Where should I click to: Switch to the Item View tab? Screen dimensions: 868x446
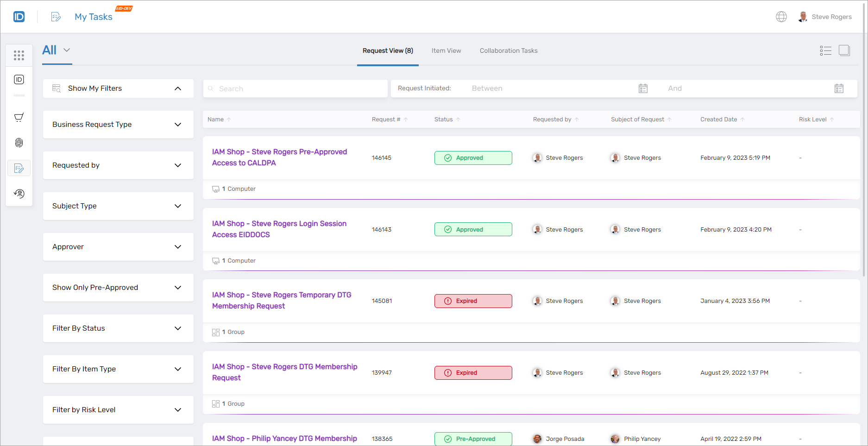click(446, 50)
